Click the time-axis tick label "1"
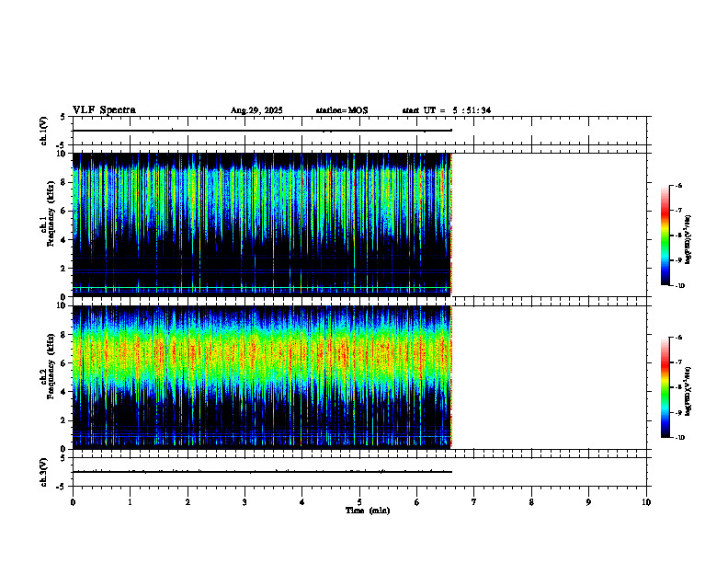The height and width of the screenshot is (563, 728). point(130,502)
